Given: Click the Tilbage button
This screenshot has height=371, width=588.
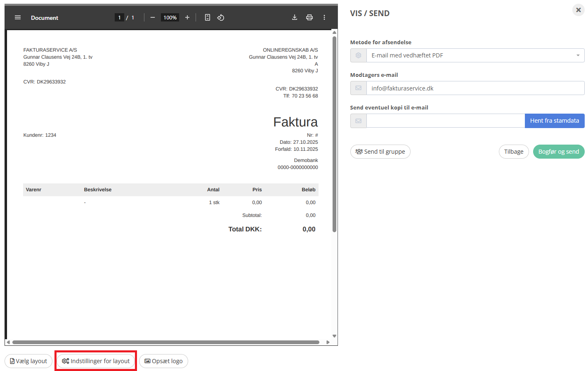Looking at the screenshot, I should (x=514, y=152).
